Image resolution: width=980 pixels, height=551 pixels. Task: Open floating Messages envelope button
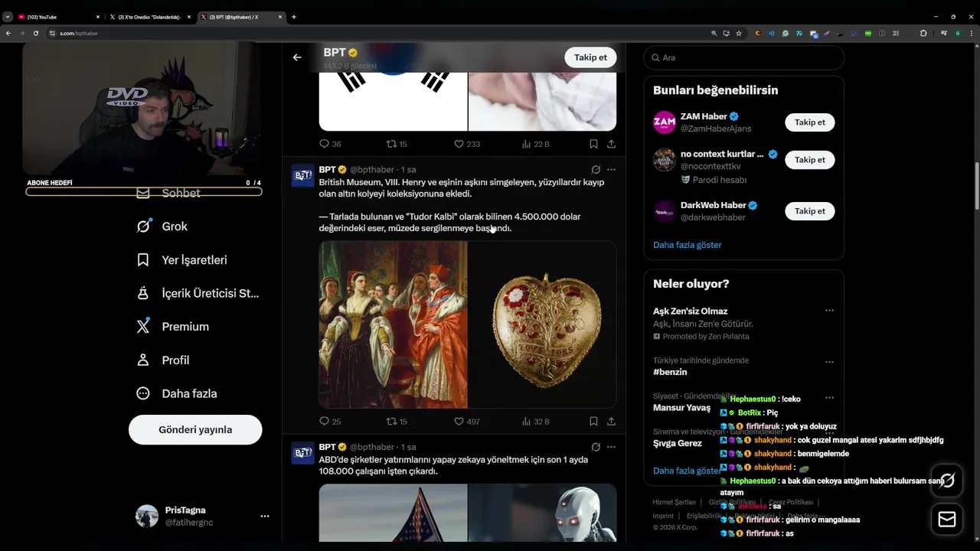click(947, 520)
